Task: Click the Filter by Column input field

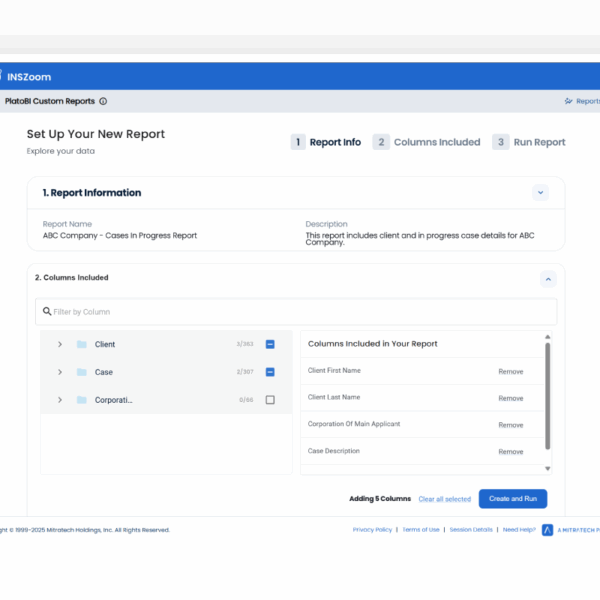Action: click(300, 312)
